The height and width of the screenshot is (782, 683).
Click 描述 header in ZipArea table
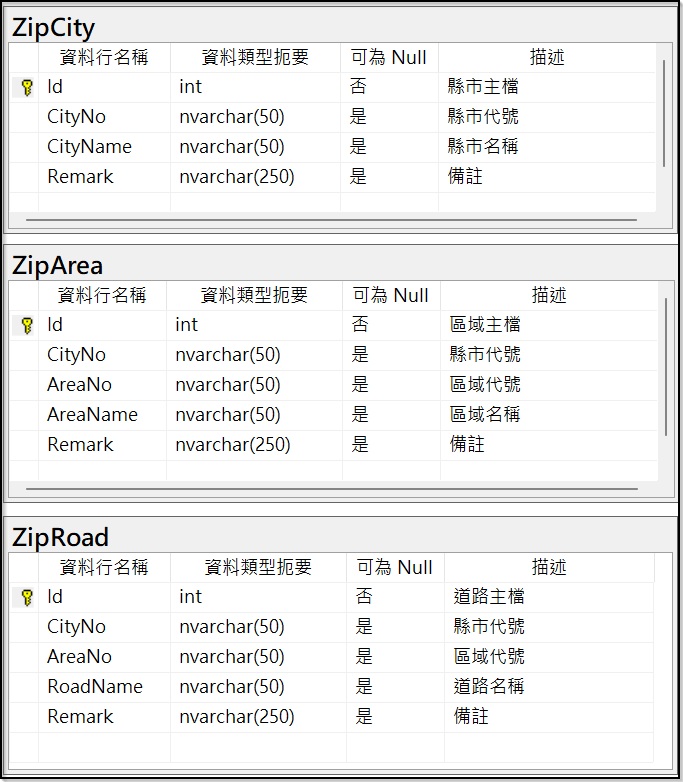tap(549, 295)
